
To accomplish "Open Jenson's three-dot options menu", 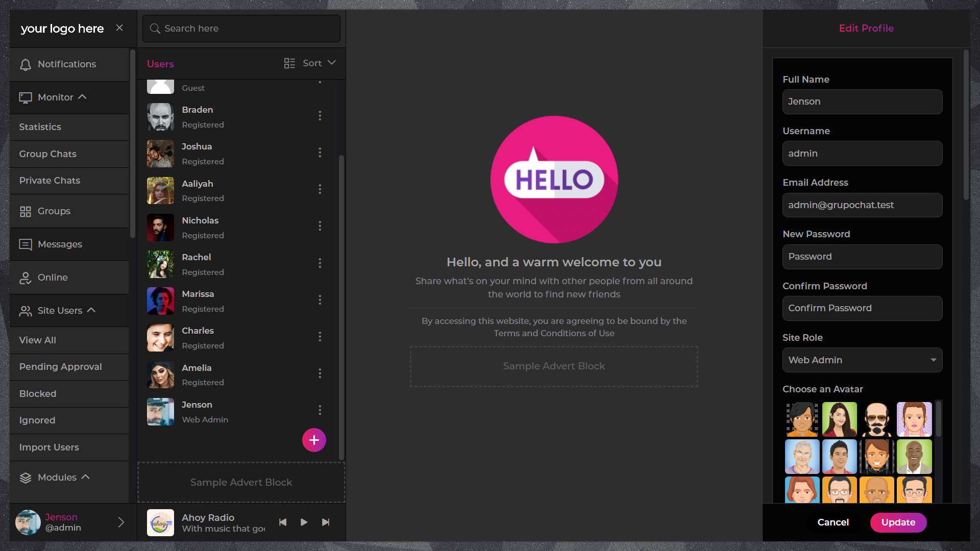I will click(x=320, y=410).
